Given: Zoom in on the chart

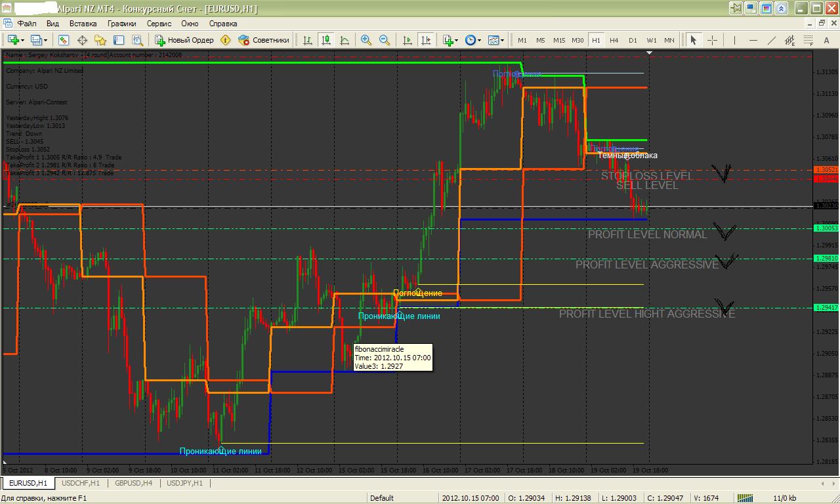Looking at the screenshot, I should (366, 40).
